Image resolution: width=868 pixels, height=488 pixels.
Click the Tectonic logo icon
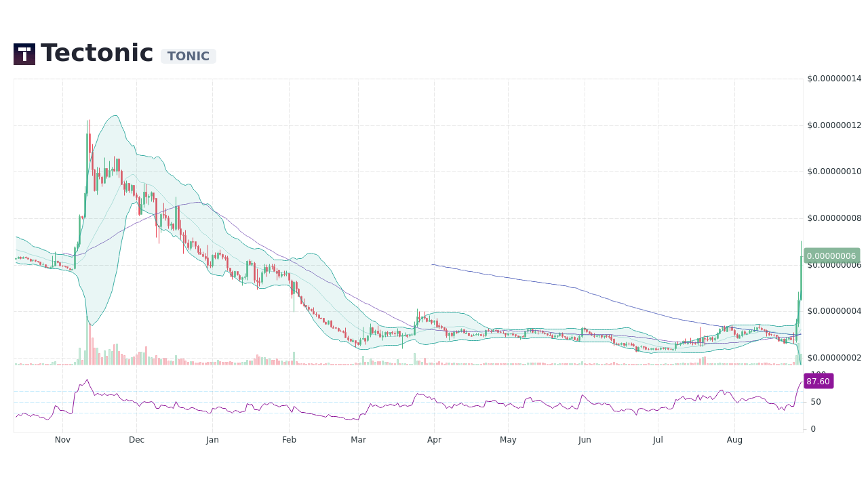pos(24,54)
